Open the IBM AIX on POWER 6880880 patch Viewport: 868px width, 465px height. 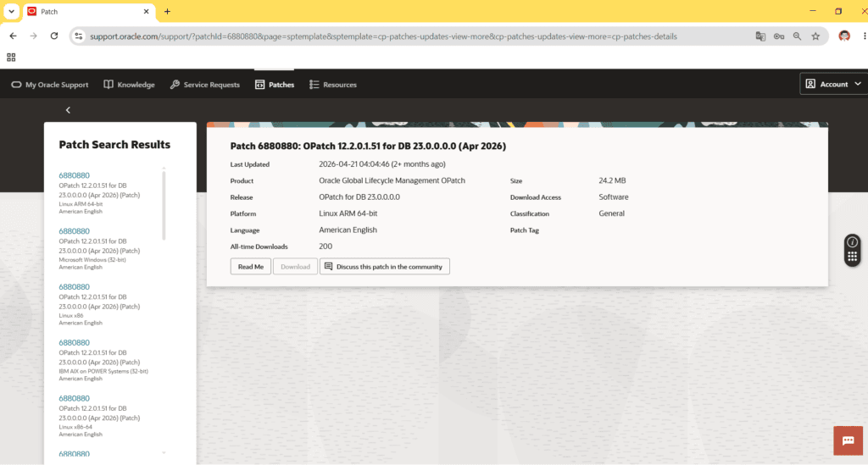[x=75, y=343]
